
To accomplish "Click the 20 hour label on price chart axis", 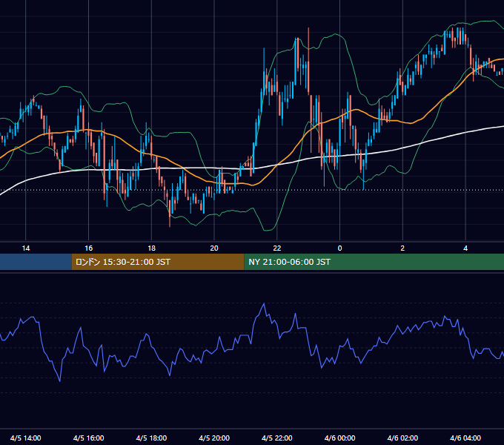I will (214, 248).
